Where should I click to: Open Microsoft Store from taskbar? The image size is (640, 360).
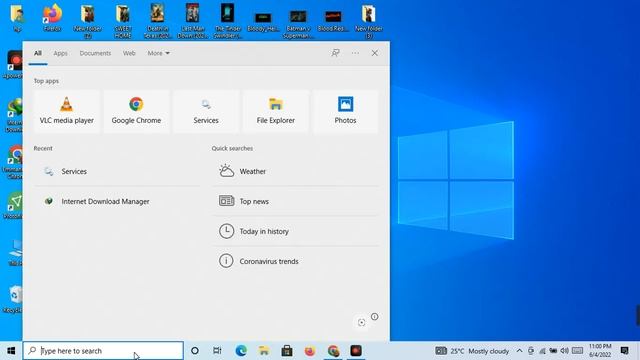287,351
